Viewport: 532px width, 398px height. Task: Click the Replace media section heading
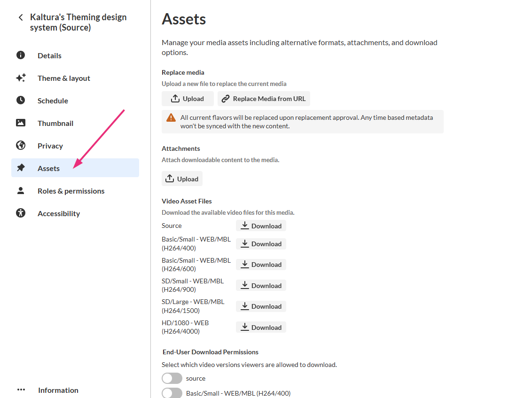[183, 72]
